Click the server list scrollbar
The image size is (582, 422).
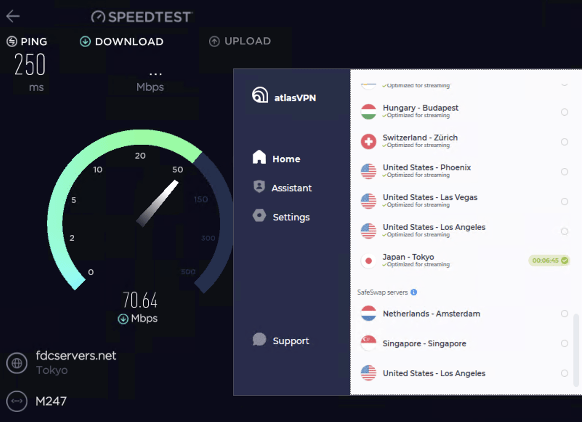(x=576, y=350)
